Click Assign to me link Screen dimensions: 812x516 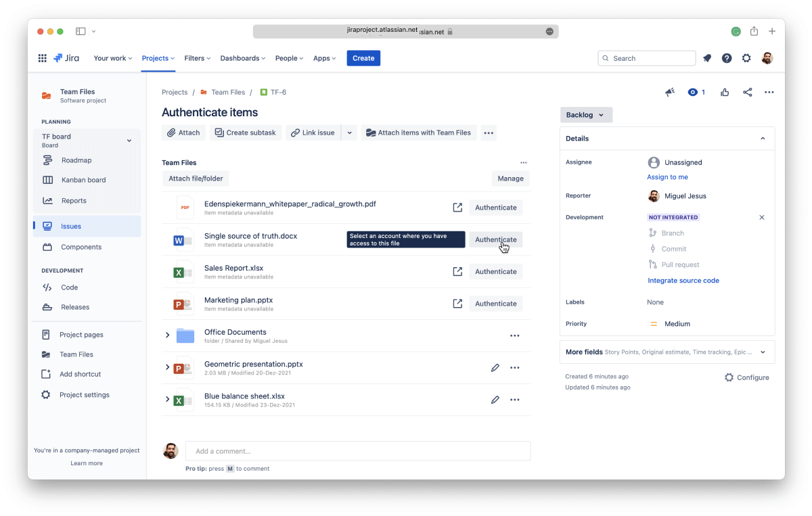tap(667, 177)
